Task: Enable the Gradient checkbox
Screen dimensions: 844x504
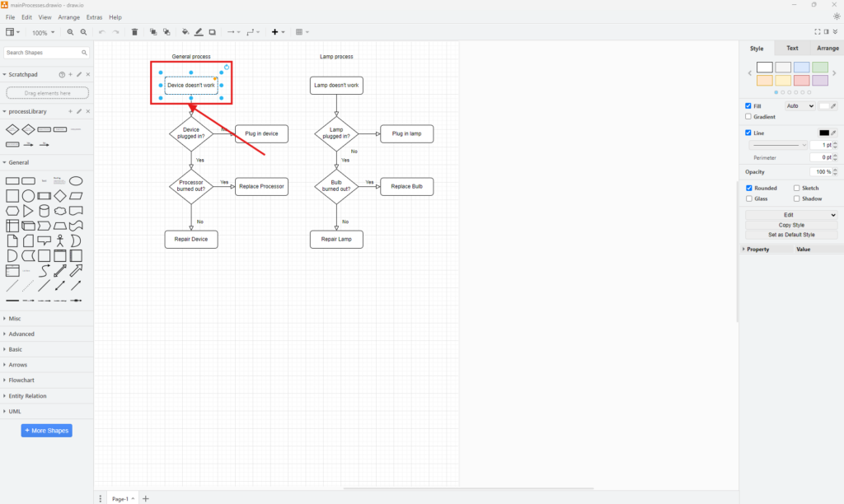Action: (x=748, y=117)
